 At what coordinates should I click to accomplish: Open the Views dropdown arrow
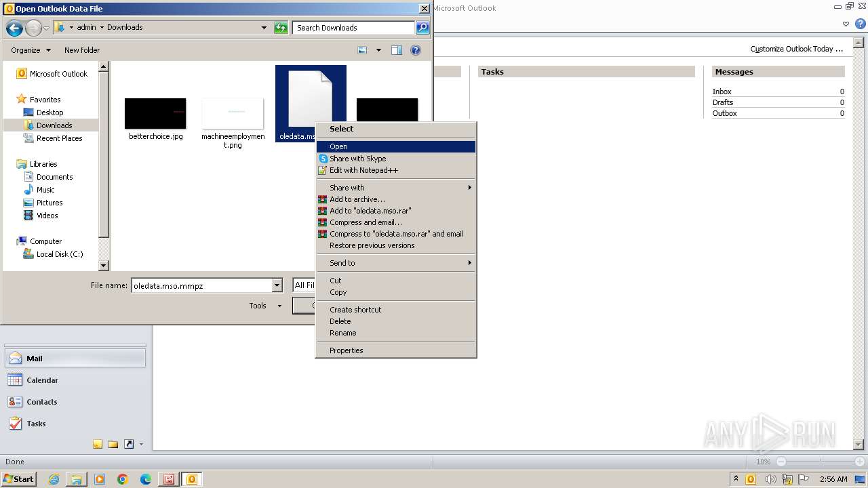click(x=378, y=50)
